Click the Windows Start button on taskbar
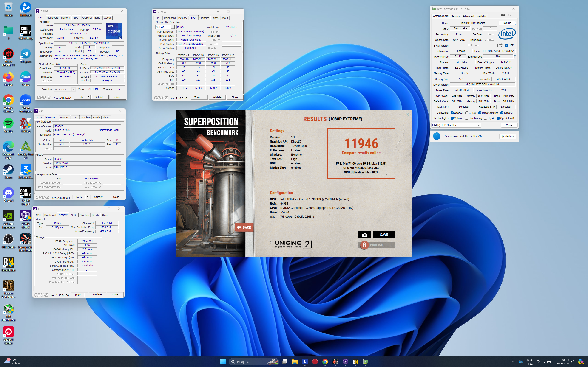Image resolution: width=588 pixels, height=367 pixels. tap(223, 362)
